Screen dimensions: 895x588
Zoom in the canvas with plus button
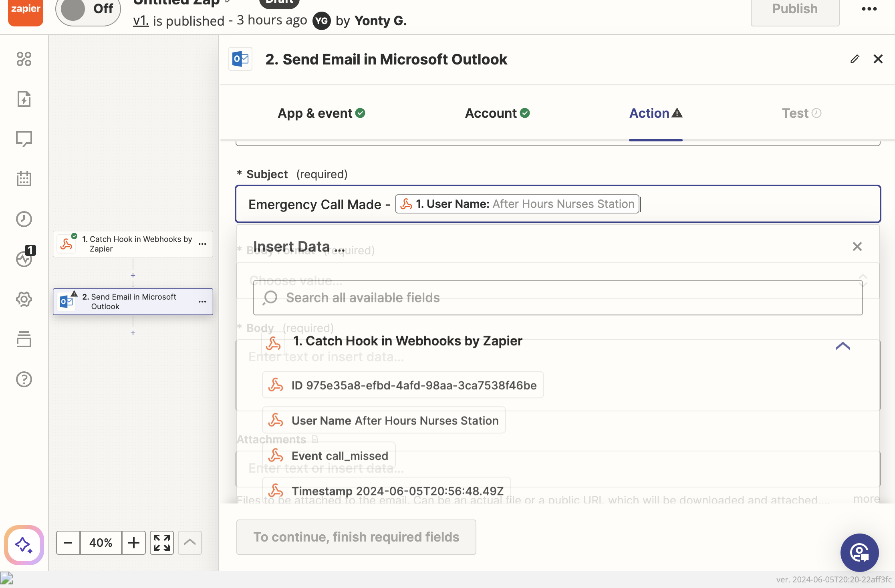(133, 543)
